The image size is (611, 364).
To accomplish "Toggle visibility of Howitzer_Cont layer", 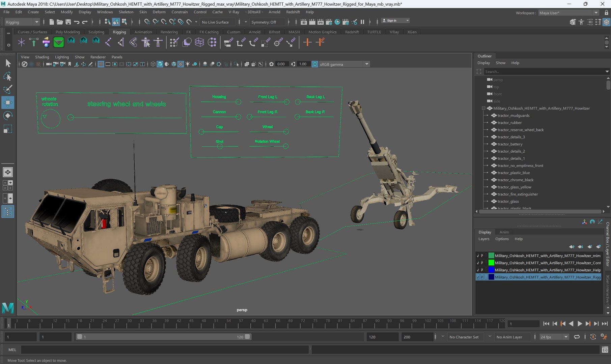I will point(478,263).
